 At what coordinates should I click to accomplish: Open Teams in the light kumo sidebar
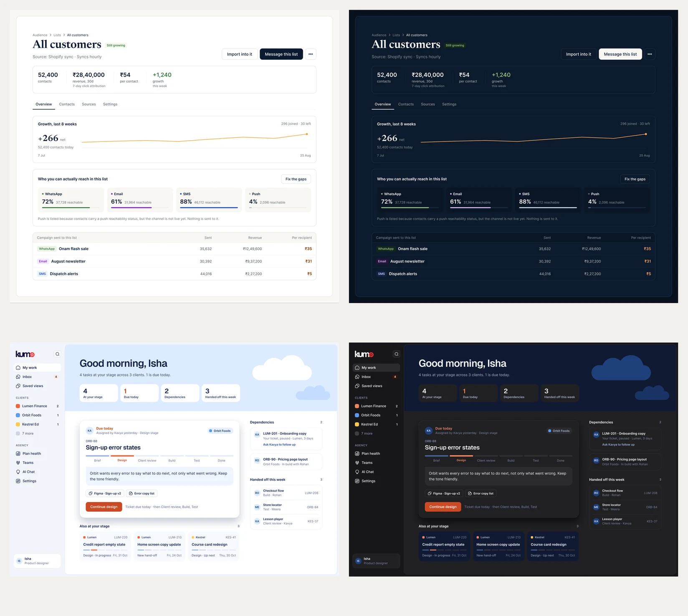(x=37, y=463)
